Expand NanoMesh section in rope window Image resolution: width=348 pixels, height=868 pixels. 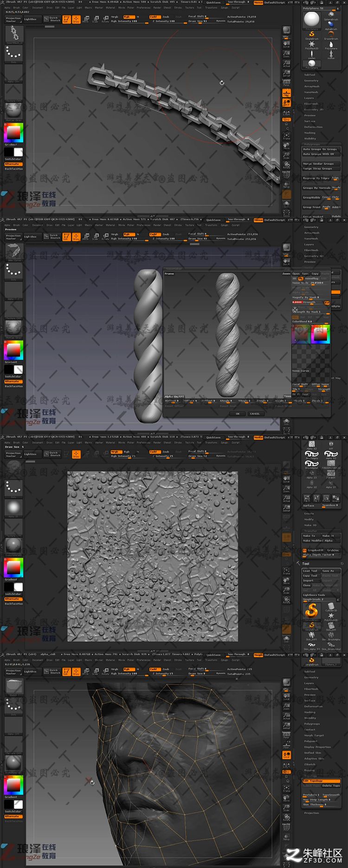click(311, 239)
